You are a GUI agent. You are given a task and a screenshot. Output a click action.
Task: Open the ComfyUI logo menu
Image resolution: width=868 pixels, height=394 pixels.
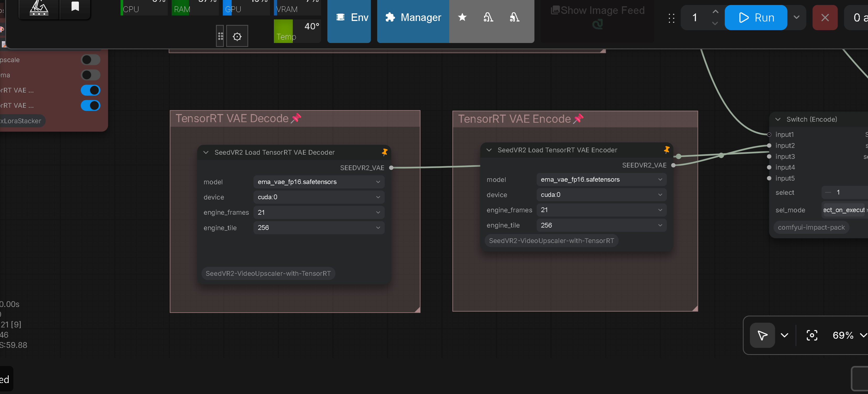point(39,8)
